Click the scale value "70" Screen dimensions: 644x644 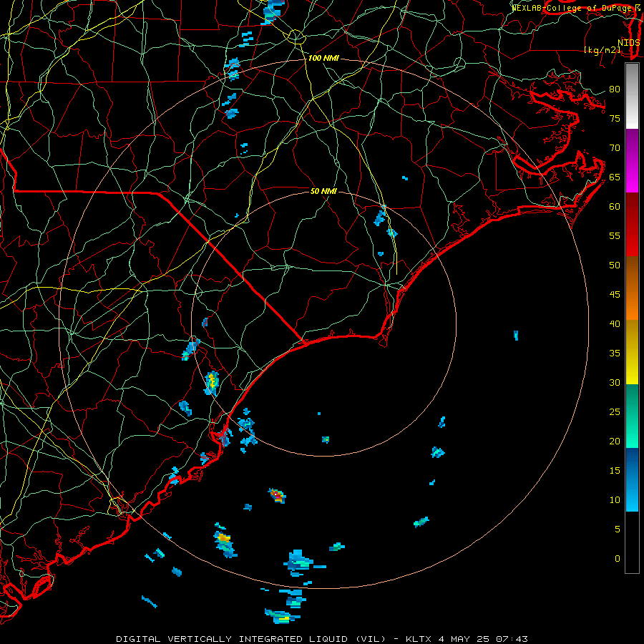pos(615,148)
